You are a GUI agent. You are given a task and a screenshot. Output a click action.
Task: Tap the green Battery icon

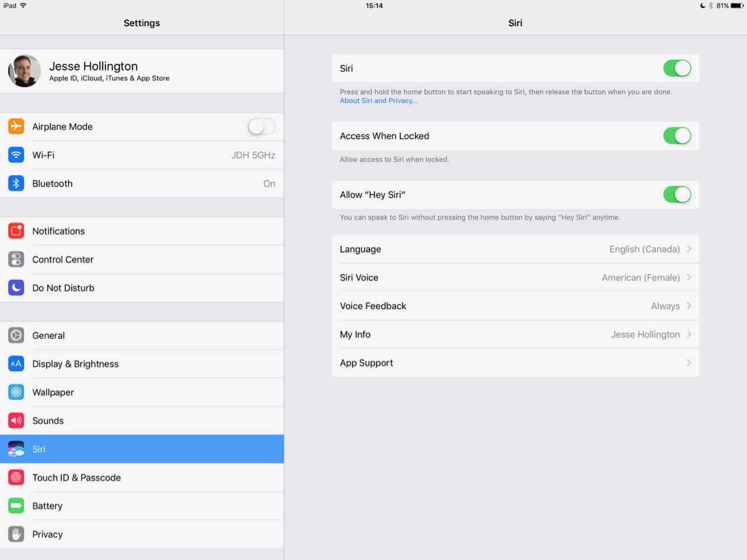point(16,506)
